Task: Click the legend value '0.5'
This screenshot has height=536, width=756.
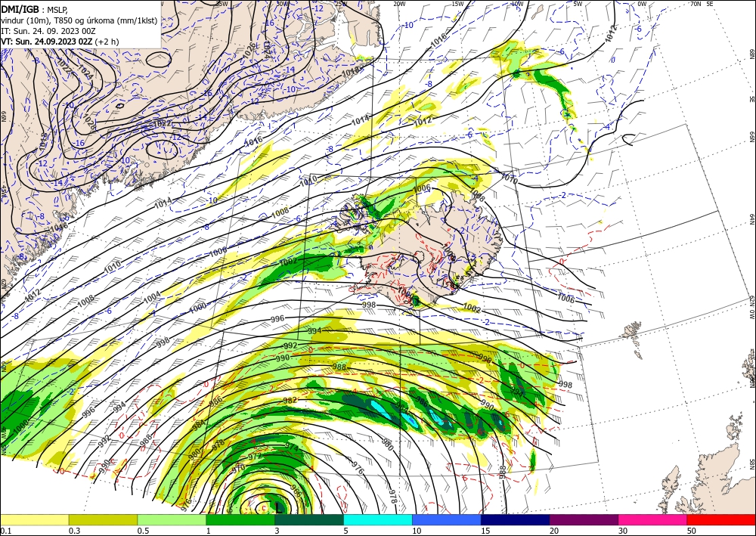Action: (x=143, y=531)
